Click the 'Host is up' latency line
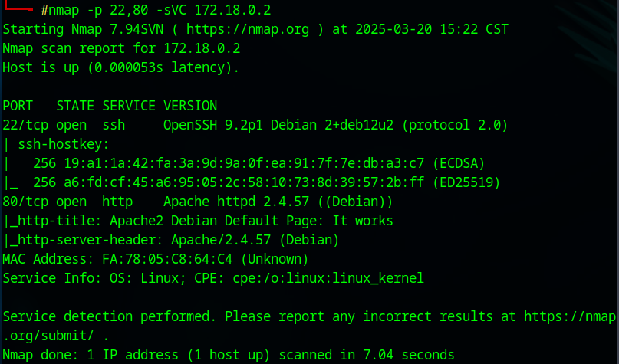The width and height of the screenshot is (619, 364). coord(121,67)
